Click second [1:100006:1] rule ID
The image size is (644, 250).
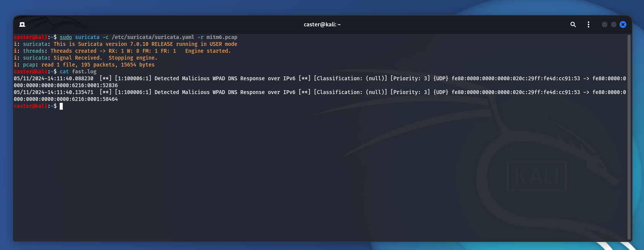(x=133, y=92)
